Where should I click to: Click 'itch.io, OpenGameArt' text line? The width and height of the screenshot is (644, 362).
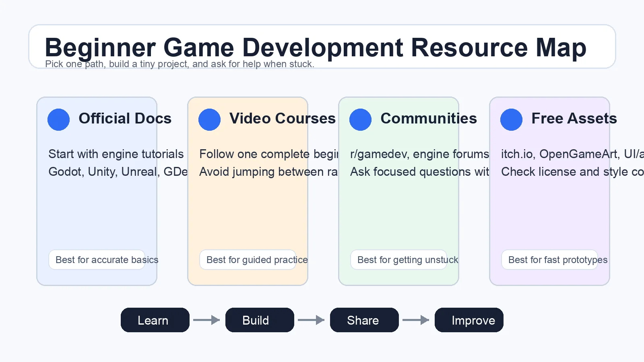click(572, 154)
